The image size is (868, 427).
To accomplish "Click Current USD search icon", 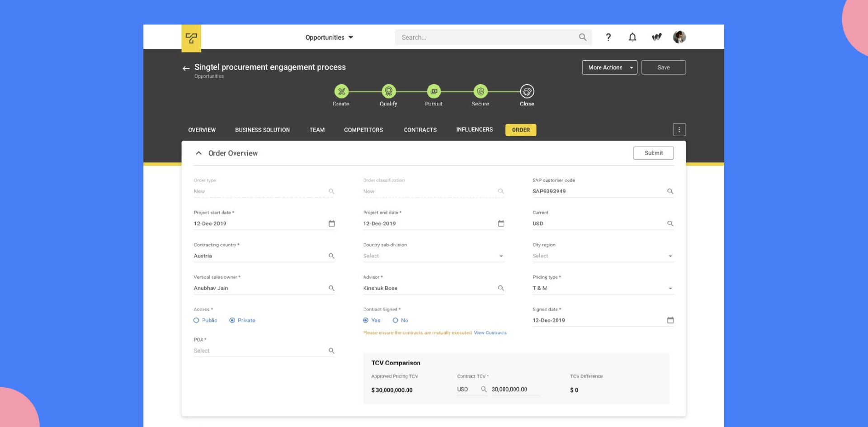I will [670, 223].
